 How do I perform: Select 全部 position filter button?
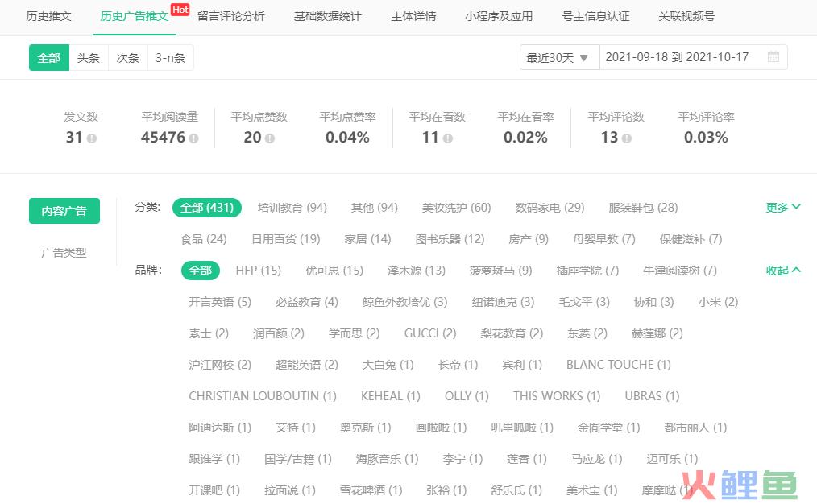tap(49, 58)
